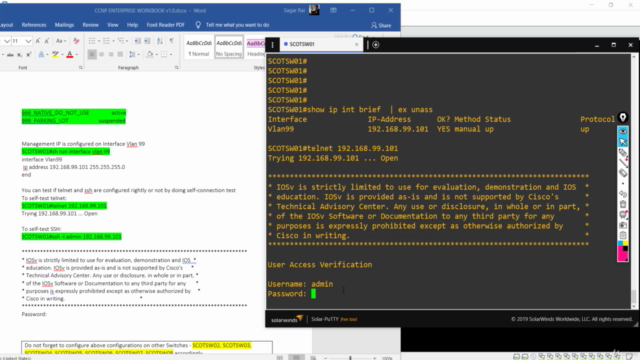Click the Word zoom slider handle

pyautogui.click(x=350, y=358)
